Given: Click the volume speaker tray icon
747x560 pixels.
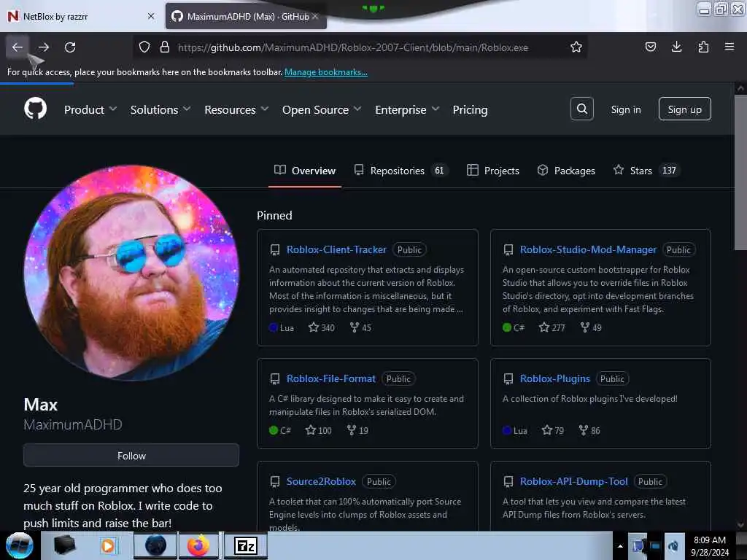Looking at the screenshot, I should (673, 546).
